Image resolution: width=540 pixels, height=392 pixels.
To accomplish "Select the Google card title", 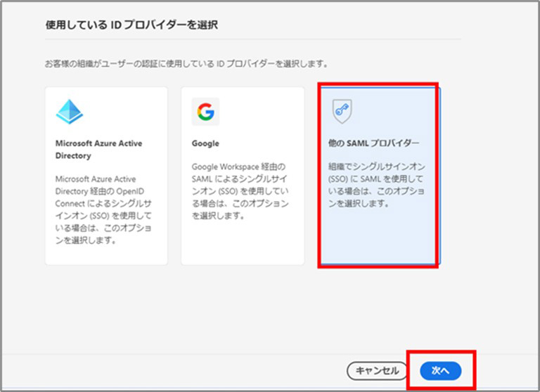I will tap(205, 143).
